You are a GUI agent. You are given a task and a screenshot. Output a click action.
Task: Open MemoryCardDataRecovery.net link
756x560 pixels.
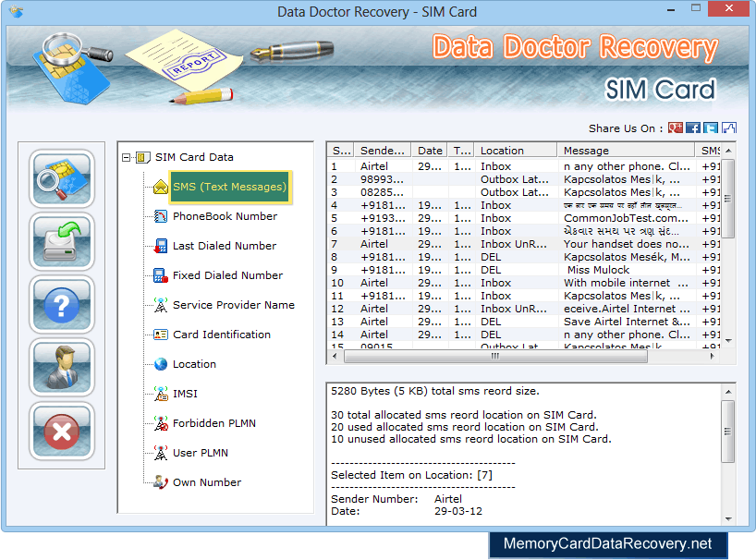click(x=607, y=544)
